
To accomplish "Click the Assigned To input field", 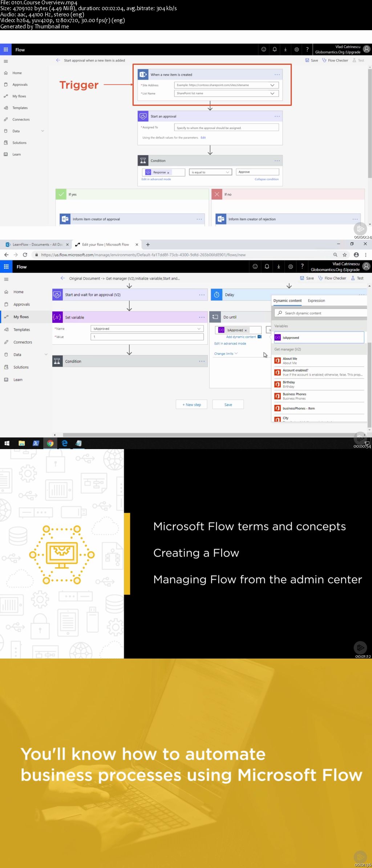I will 226,128.
